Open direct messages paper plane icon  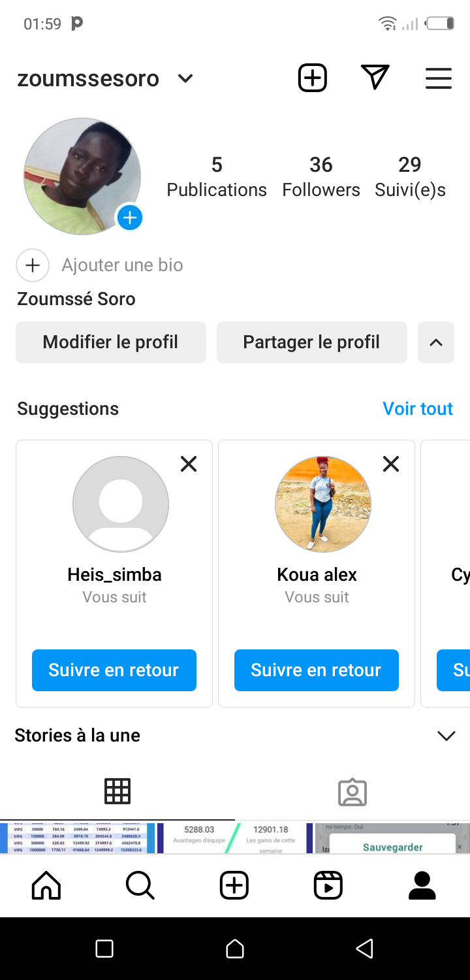click(x=375, y=78)
